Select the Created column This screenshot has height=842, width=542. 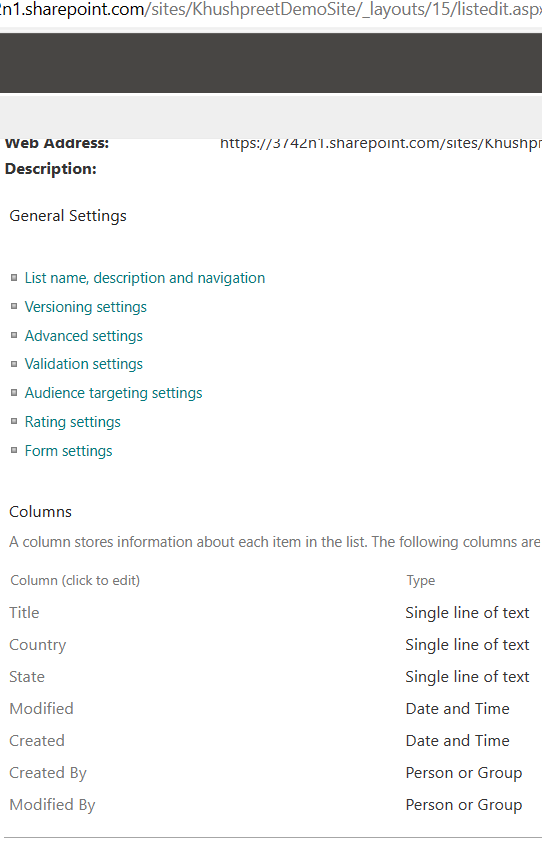tap(37, 741)
